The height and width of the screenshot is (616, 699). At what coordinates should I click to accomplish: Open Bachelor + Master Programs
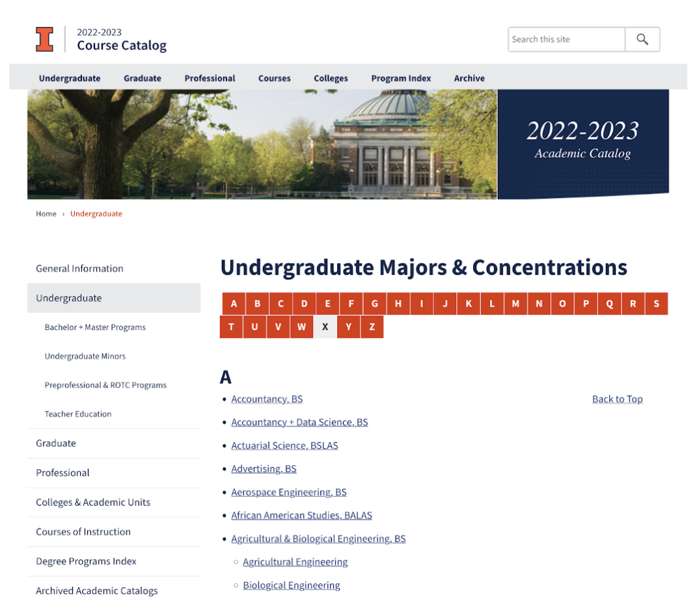click(x=95, y=328)
